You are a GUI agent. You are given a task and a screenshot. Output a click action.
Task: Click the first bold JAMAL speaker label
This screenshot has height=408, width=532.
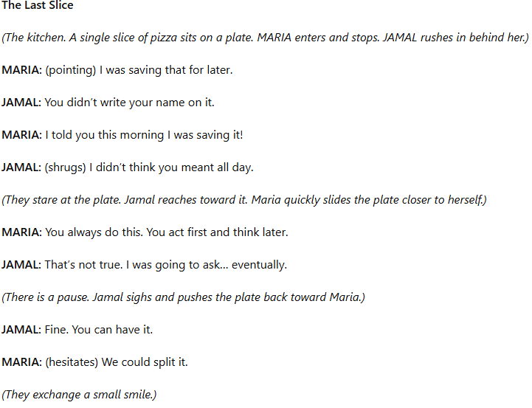point(21,103)
